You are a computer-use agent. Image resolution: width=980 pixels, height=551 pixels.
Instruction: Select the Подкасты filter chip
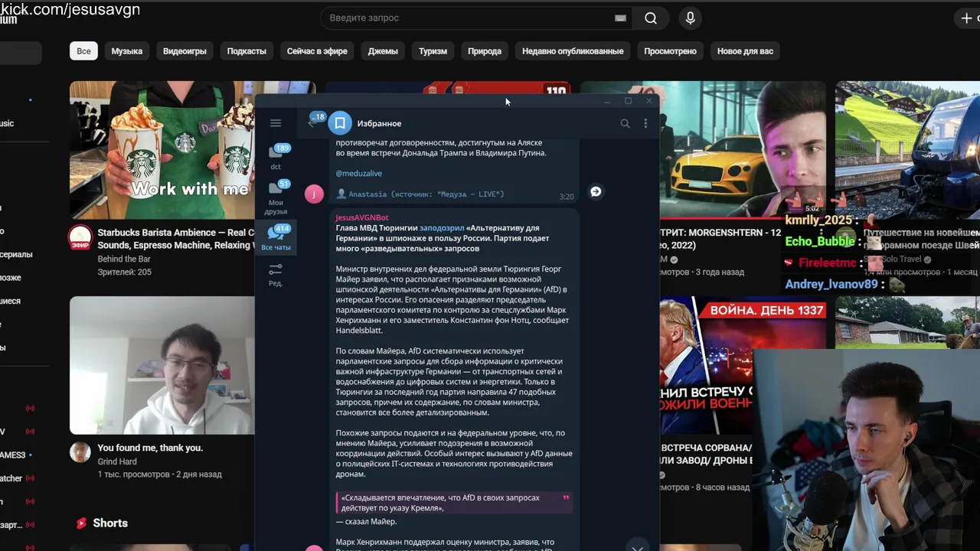[247, 51]
